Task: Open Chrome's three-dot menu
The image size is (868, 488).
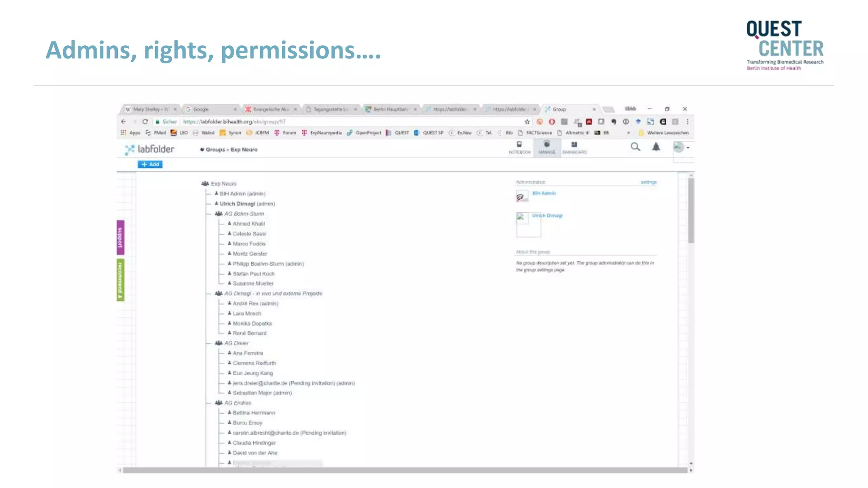Action: (x=687, y=122)
